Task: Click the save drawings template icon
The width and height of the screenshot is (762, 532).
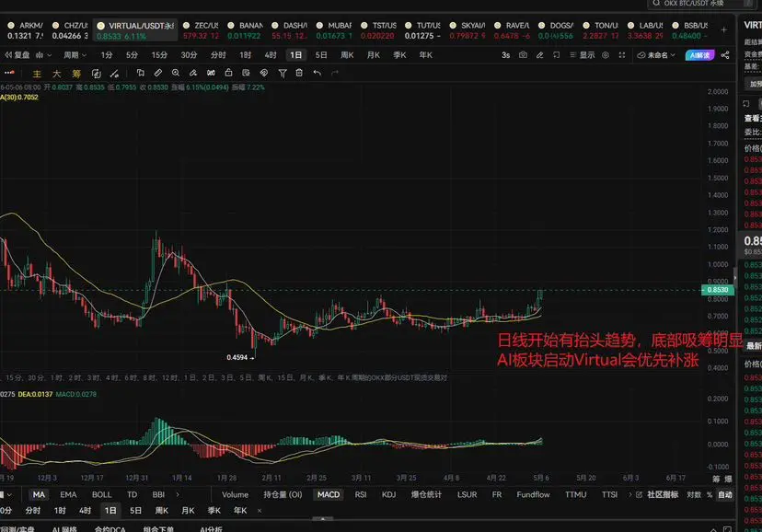Action: click(x=246, y=73)
